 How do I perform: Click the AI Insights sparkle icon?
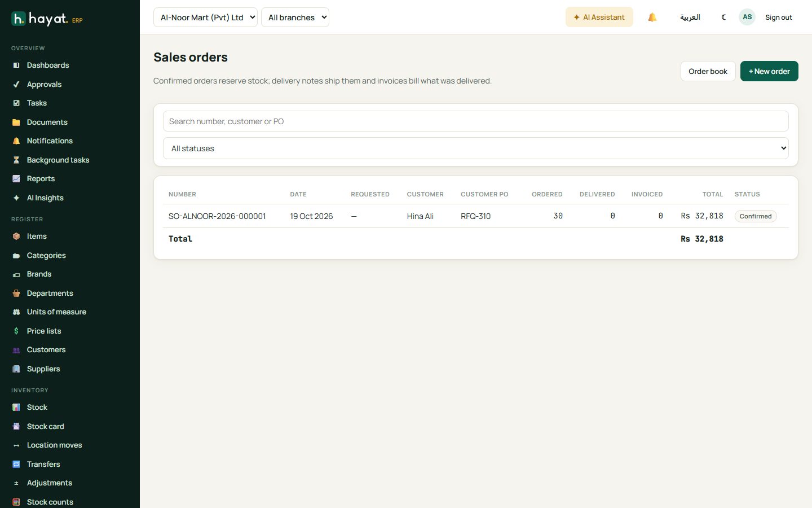pyautogui.click(x=16, y=198)
